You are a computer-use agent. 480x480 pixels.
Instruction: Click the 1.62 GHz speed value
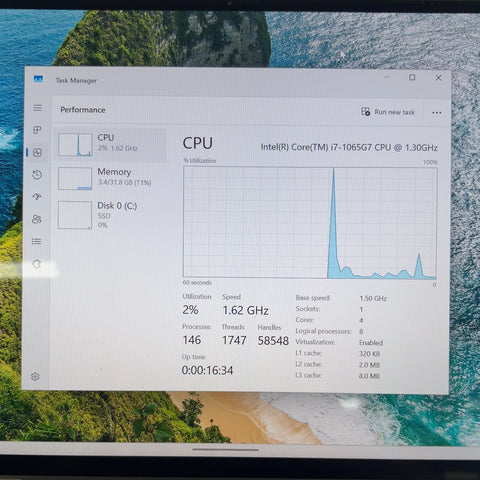click(246, 311)
